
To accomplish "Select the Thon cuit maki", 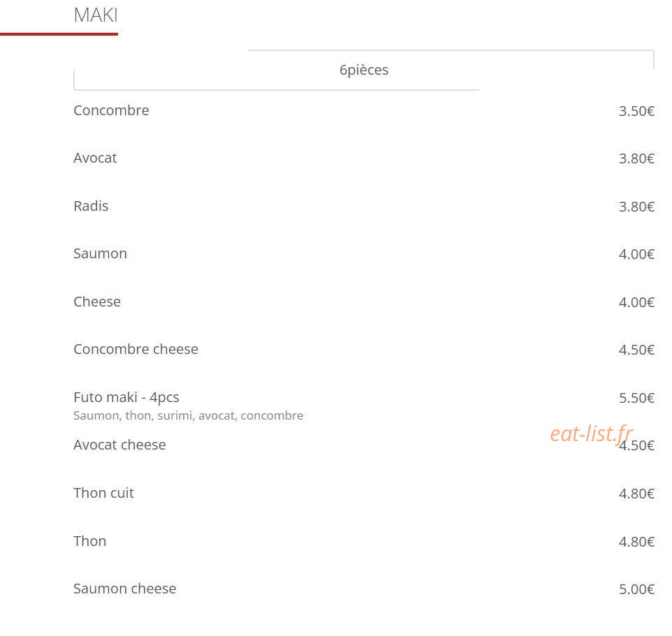I will coord(103,493).
